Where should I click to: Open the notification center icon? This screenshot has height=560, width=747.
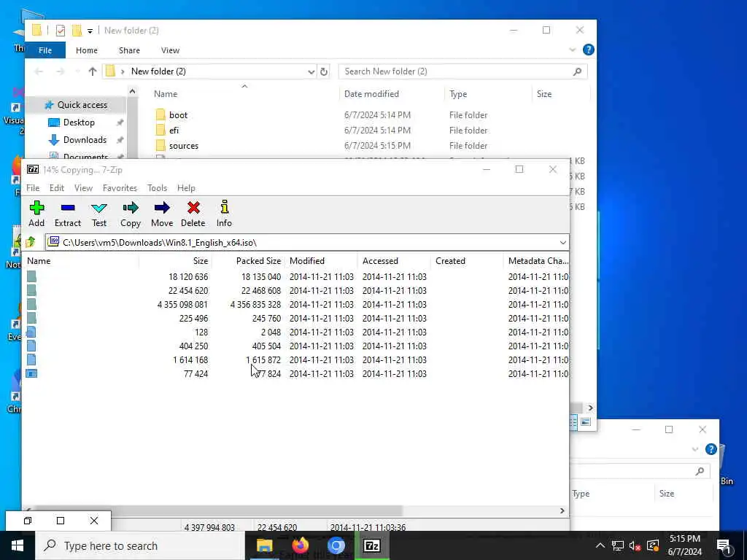click(x=724, y=546)
